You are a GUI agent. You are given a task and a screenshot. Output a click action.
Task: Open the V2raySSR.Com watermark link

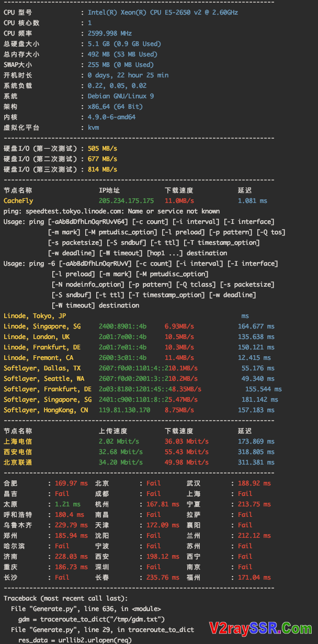[260, 628]
